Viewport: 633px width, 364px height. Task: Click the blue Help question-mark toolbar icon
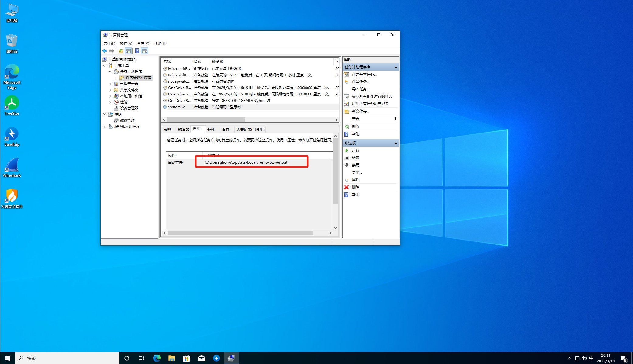137,51
